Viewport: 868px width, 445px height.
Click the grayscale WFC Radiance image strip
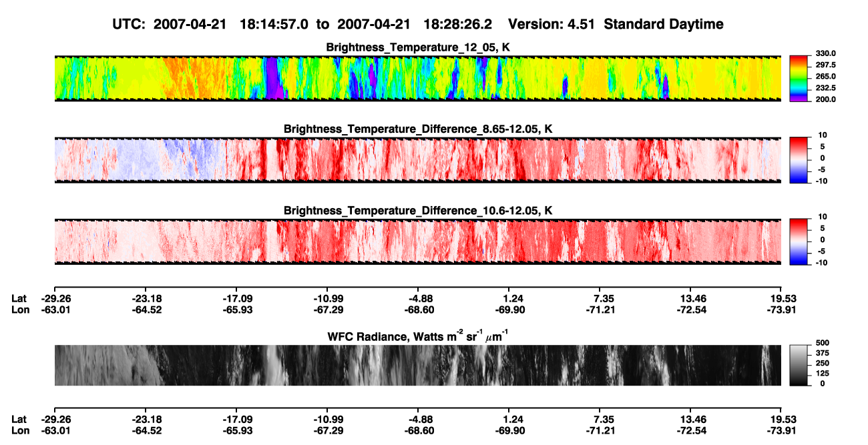[417, 365]
